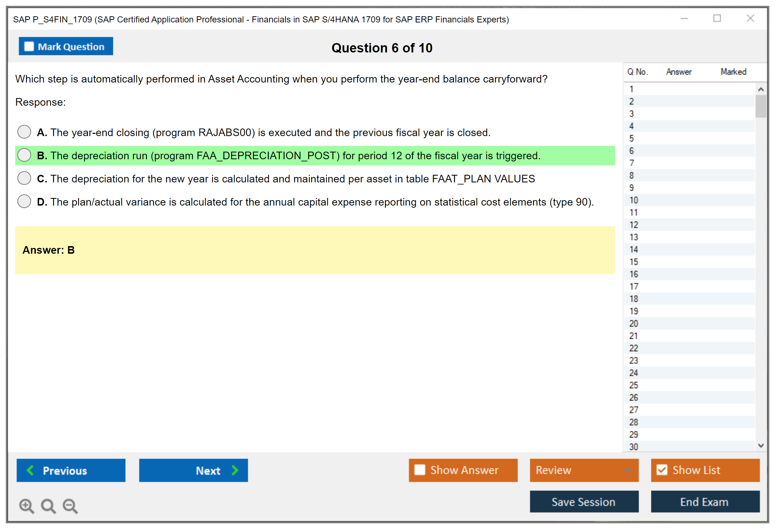Jump to question 10 in the list
Viewport: 778px width, 532px height.
coord(634,200)
